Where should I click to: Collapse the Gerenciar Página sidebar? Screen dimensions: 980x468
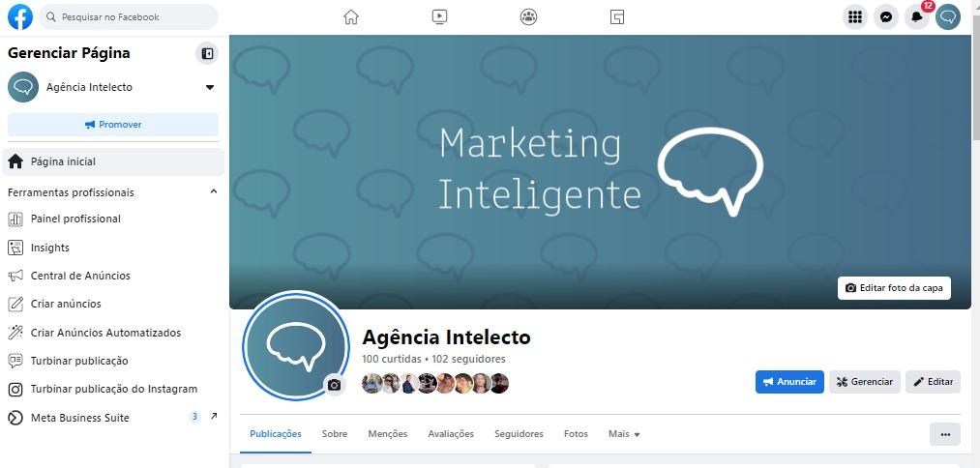[207, 53]
